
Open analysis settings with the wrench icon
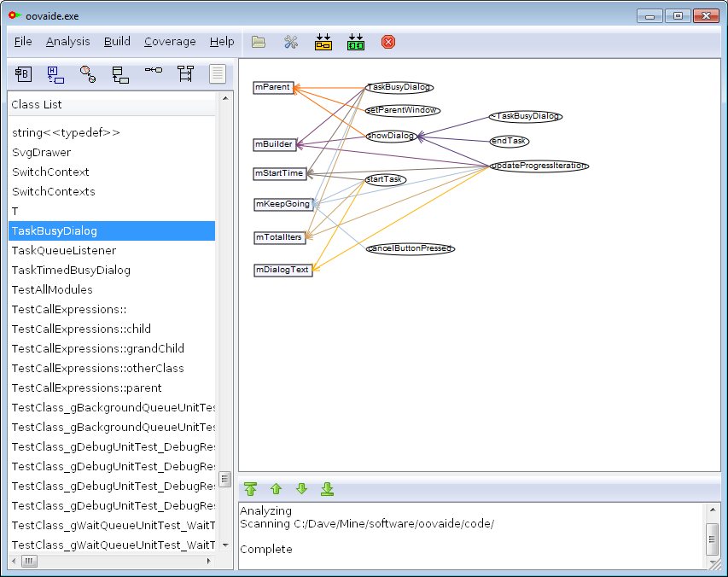point(291,42)
